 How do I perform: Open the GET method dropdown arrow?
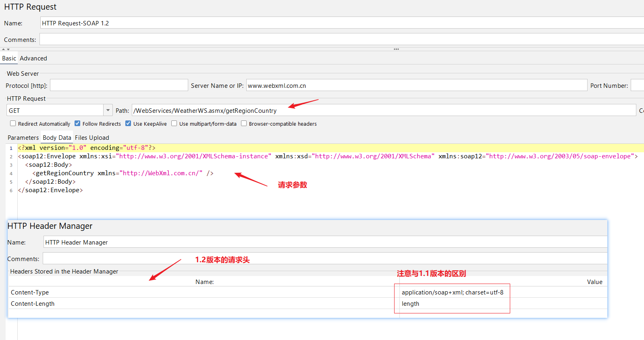pos(108,110)
